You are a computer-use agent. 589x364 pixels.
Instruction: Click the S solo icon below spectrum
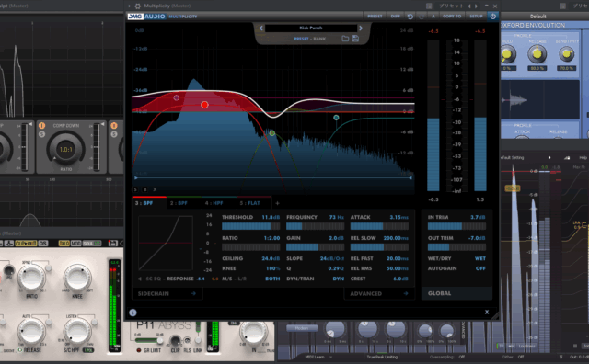pyautogui.click(x=135, y=189)
